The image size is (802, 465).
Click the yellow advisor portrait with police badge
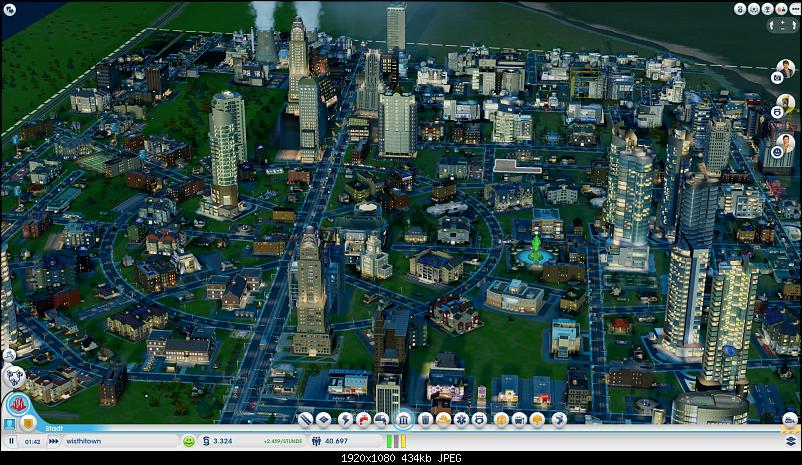pos(786,103)
